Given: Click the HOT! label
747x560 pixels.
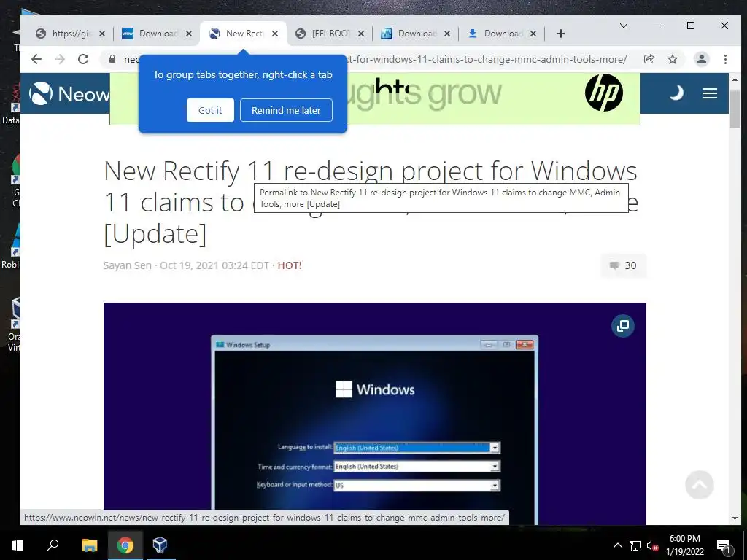Looking at the screenshot, I should click(x=290, y=265).
